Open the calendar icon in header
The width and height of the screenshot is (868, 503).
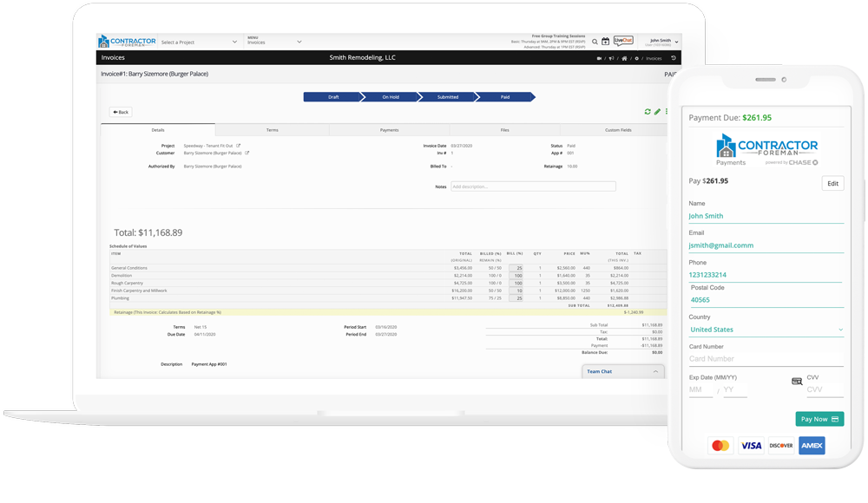click(x=605, y=42)
